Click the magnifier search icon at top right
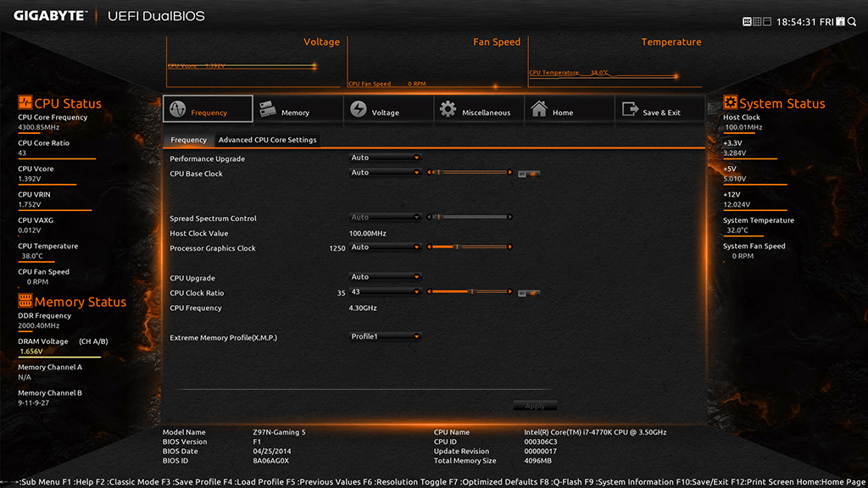This screenshot has height=488, width=868. [x=852, y=21]
